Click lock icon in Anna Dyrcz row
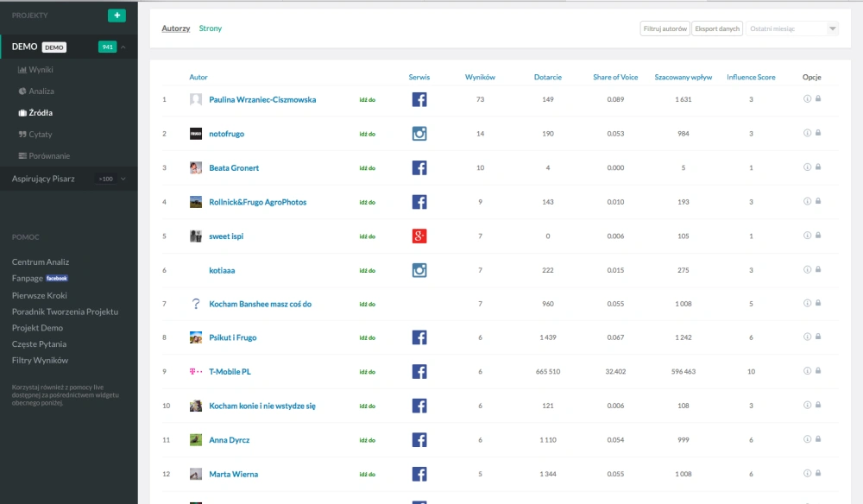 click(818, 439)
